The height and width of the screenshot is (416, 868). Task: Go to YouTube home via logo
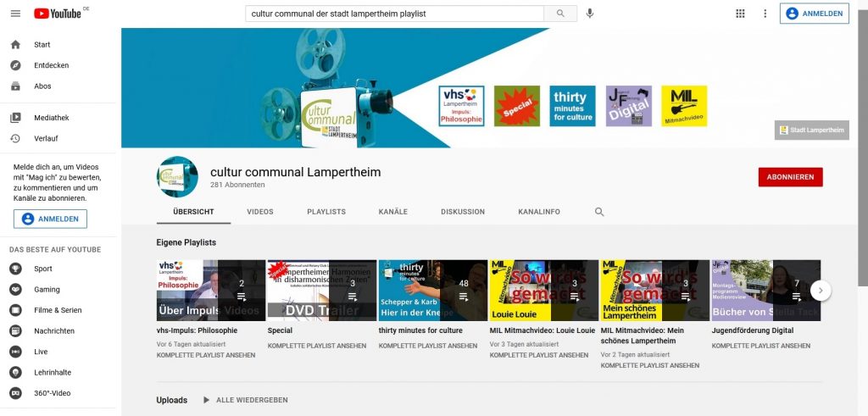(x=58, y=14)
